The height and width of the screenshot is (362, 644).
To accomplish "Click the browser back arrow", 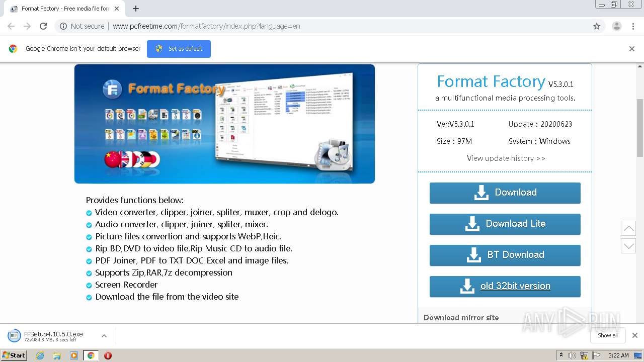I will click(11, 26).
